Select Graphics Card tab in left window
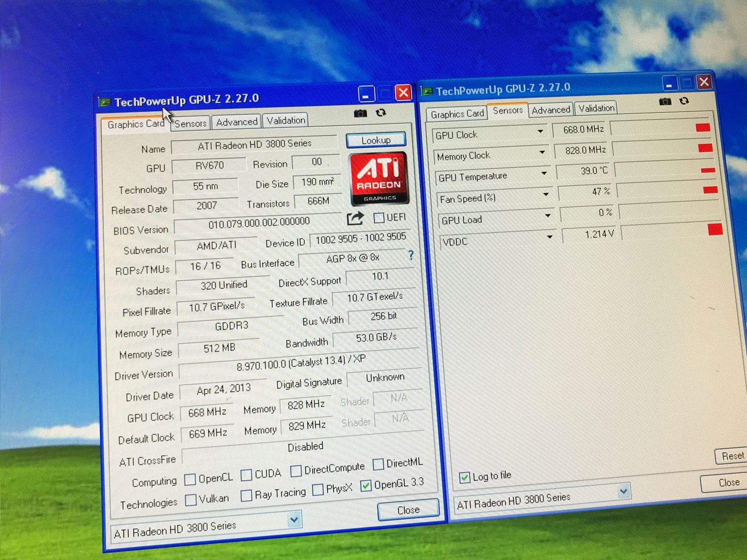Screen dimensions: 747x560 click(x=135, y=124)
